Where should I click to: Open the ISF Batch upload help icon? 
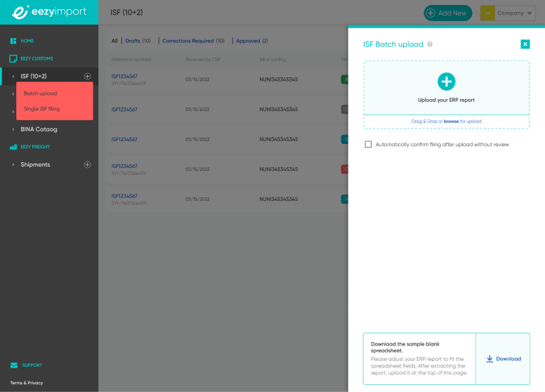(430, 44)
